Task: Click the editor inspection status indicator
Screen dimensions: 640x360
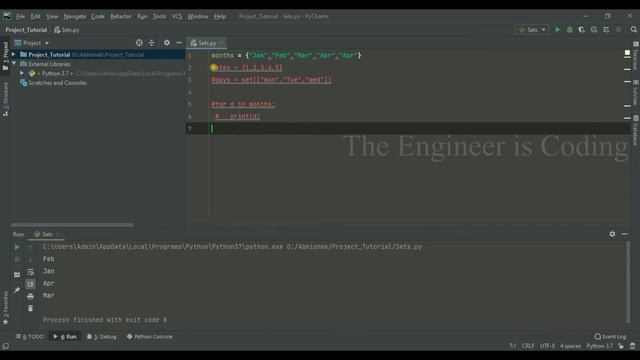Action: coord(627,53)
